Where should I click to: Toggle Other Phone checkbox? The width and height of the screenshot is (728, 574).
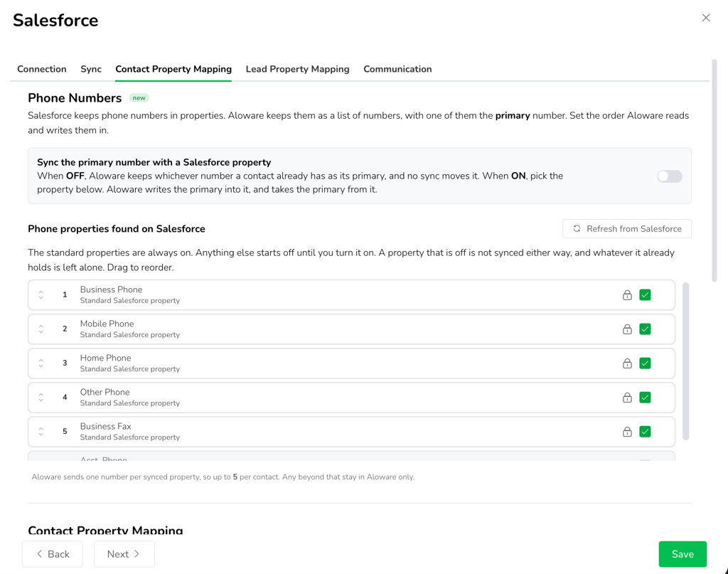(645, 397)
